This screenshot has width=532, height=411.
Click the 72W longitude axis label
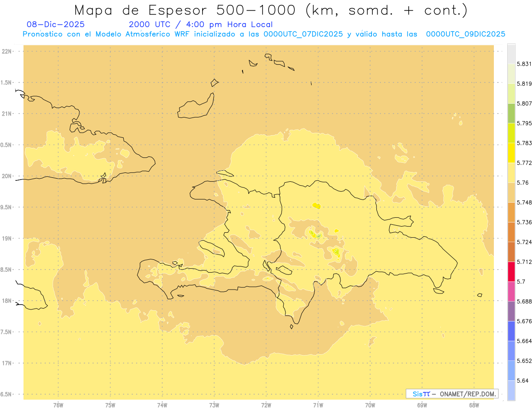click(x=266, y=405)
